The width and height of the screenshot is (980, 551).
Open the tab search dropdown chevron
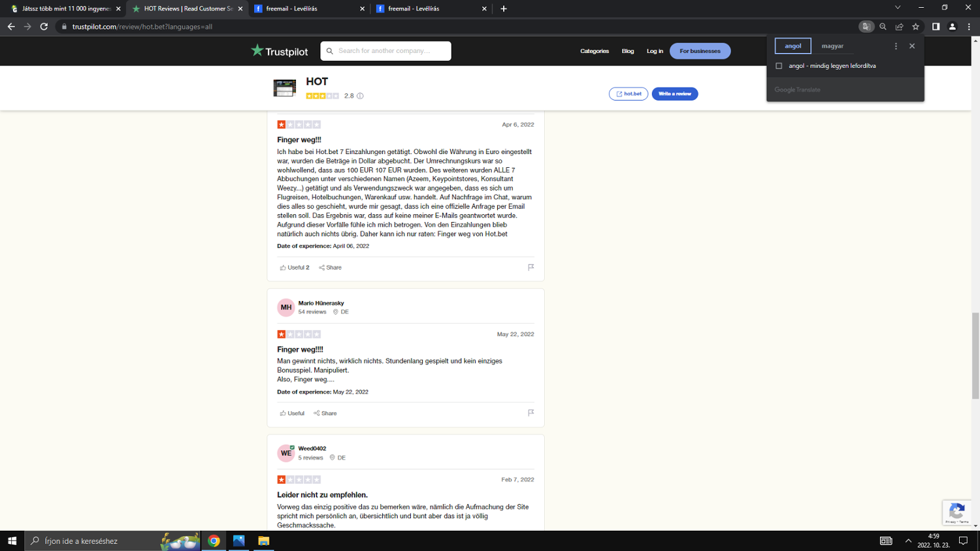(x=898, y=8)
